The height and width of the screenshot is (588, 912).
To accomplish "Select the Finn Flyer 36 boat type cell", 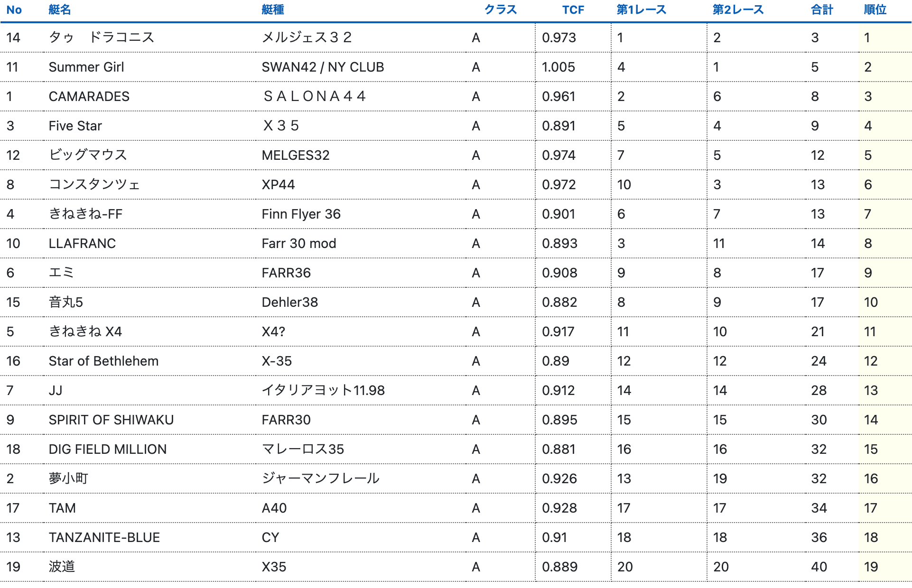I will tap(301, 214).
